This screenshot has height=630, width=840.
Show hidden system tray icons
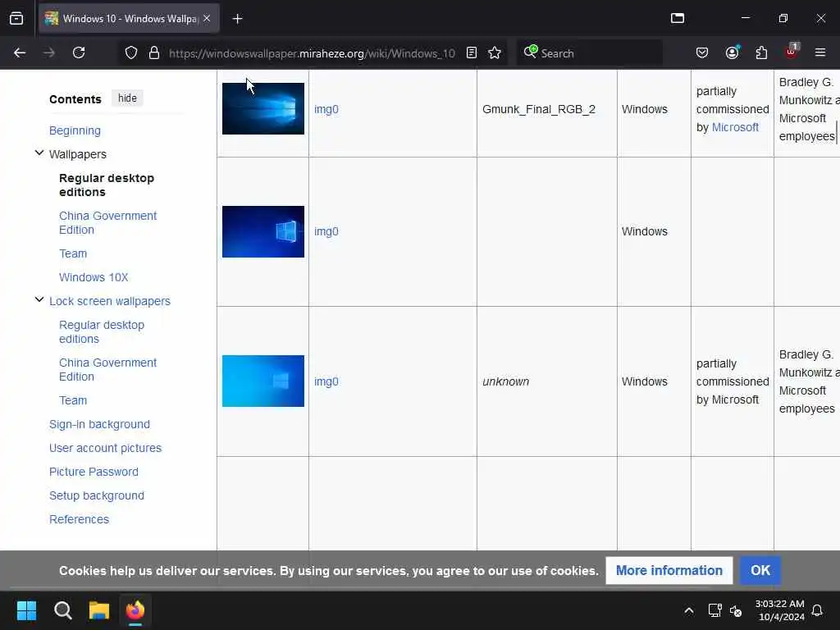point(689,610)
